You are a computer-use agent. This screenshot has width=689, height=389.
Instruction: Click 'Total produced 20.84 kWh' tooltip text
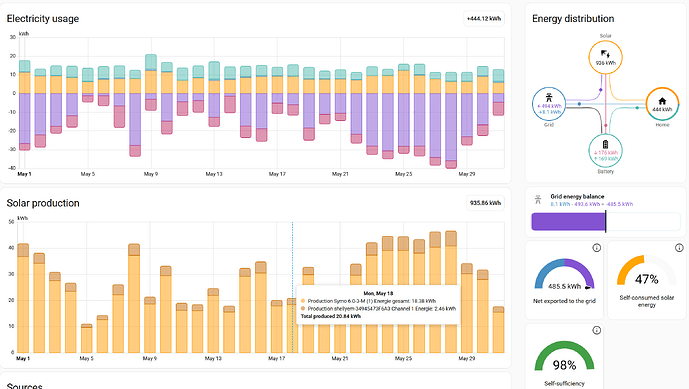pyautogui.click(x=330, y=316)
